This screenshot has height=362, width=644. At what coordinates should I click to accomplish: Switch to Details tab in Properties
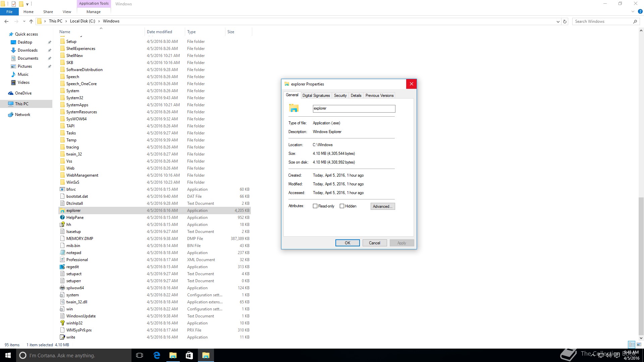(356, 96)
